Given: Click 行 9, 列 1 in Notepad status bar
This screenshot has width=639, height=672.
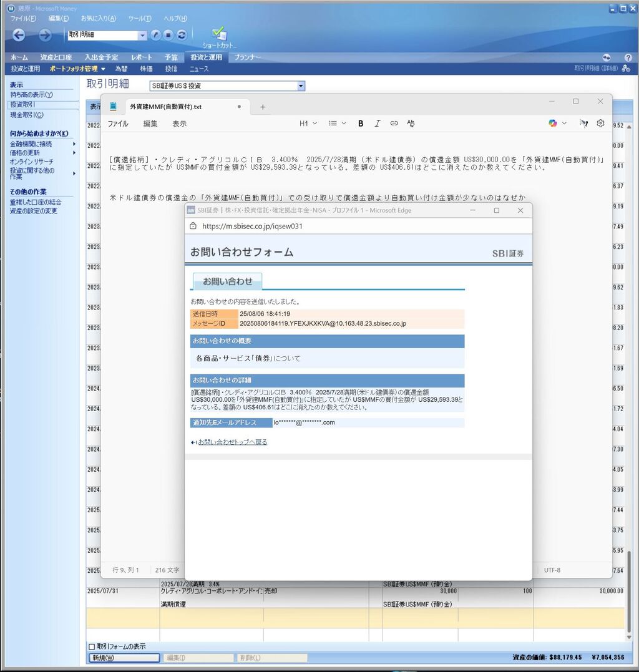Looking at the screenshot, I should pyautogui.click(x=125, y=570).
